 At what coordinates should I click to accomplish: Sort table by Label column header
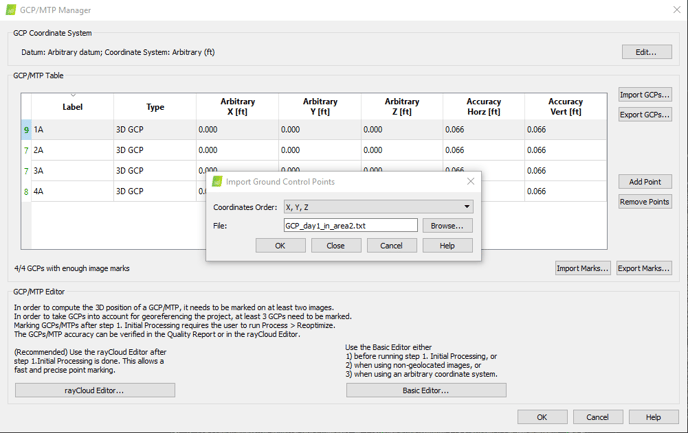coord(72,107)
